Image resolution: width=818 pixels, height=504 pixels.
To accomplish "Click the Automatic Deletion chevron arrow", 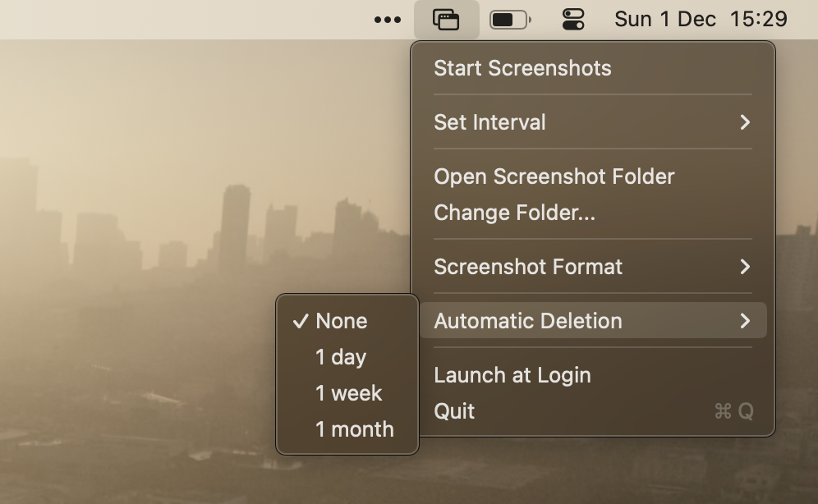I will point(745,321).
